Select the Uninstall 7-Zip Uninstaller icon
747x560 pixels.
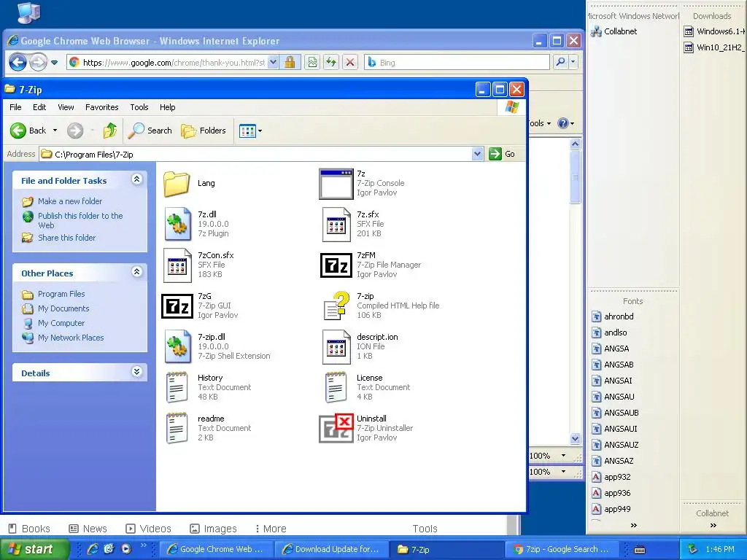point(336,429)
